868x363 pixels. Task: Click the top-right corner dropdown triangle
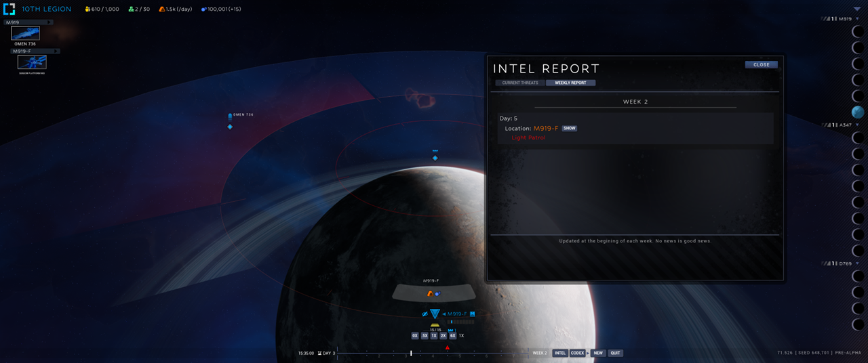tap(857, 9)
